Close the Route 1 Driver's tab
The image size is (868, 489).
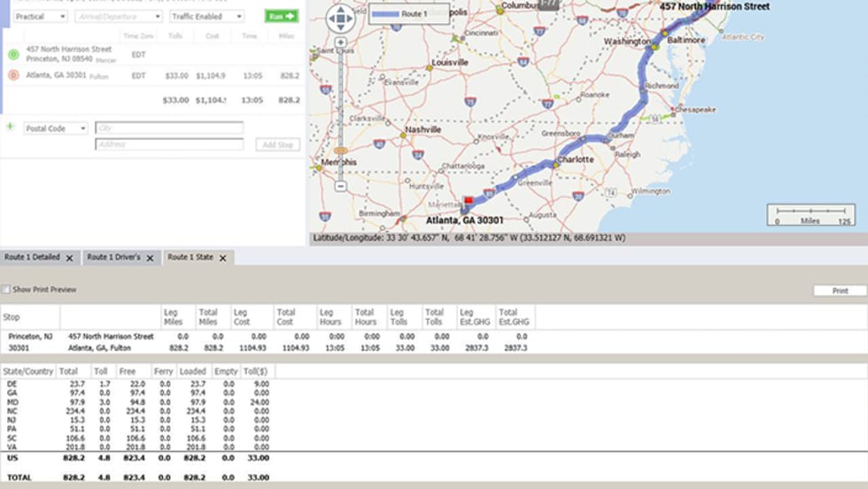(x=150, y=258)
